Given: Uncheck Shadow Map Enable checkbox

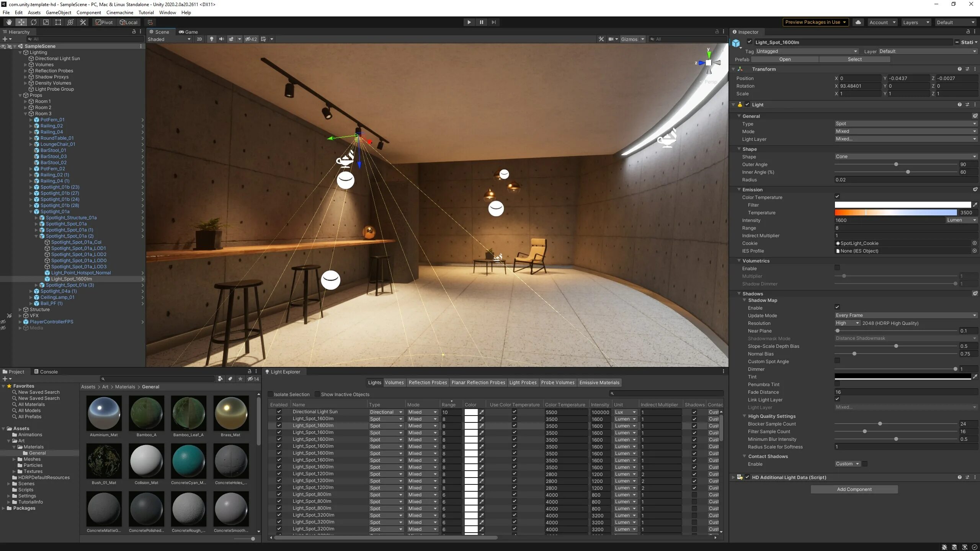Looking at the screenshot, I should 837,307.
